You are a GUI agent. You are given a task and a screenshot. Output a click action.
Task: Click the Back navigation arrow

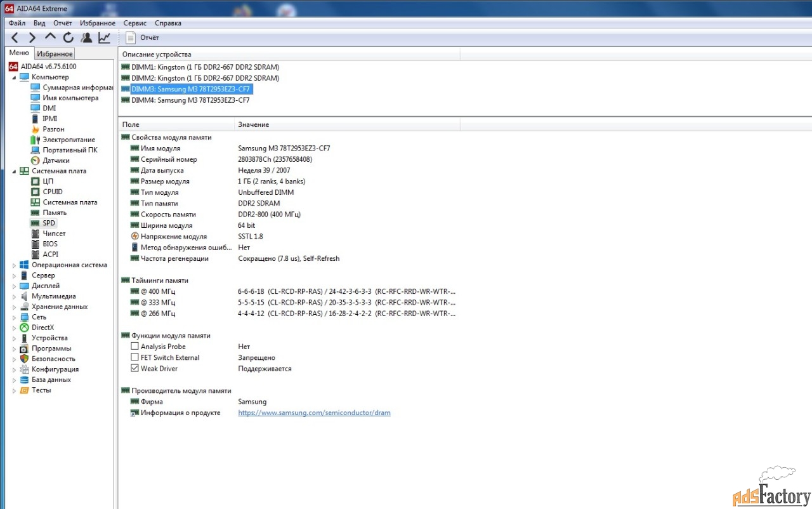pyautogui.click(x=15, y=38)
